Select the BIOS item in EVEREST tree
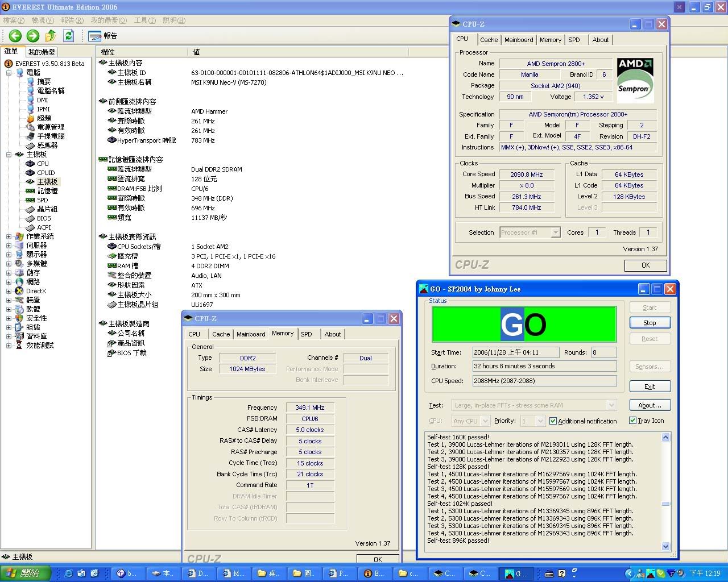 (44, 218)
